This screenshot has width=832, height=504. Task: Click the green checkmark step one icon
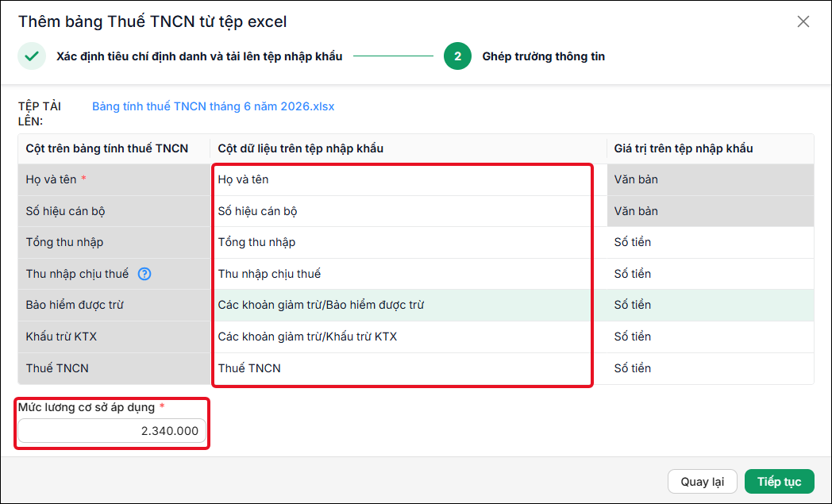click(31, 56)
